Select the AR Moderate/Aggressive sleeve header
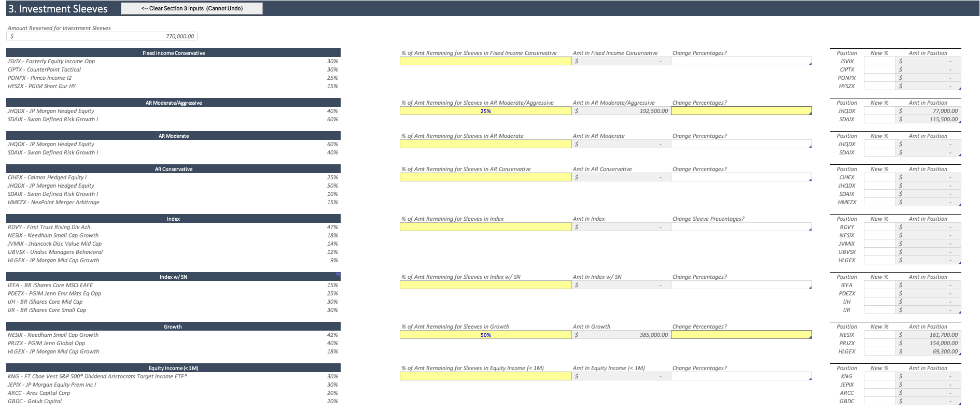Screen dimensions: 980x412 [x=173, y=103]
